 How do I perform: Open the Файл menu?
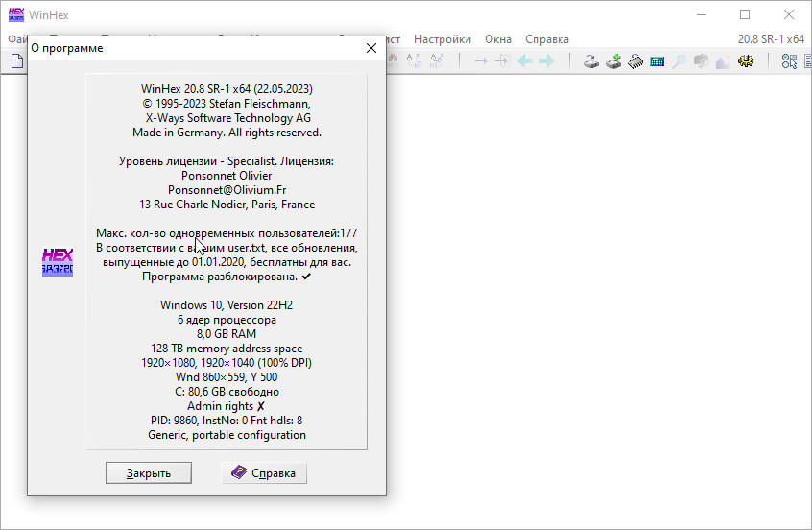pos(17,39)
